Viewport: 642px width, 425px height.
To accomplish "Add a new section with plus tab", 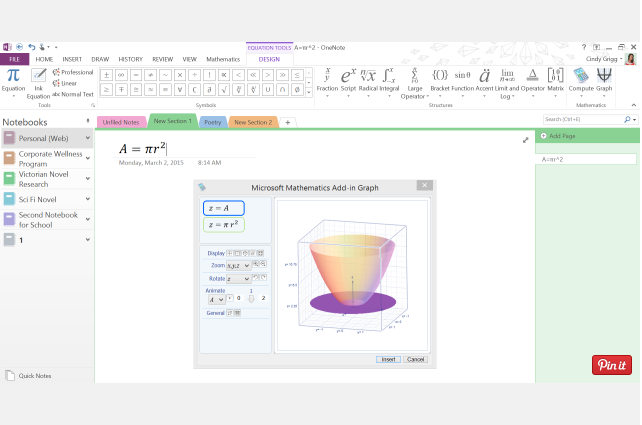I will pyautogui.click(x=288, y=122).
